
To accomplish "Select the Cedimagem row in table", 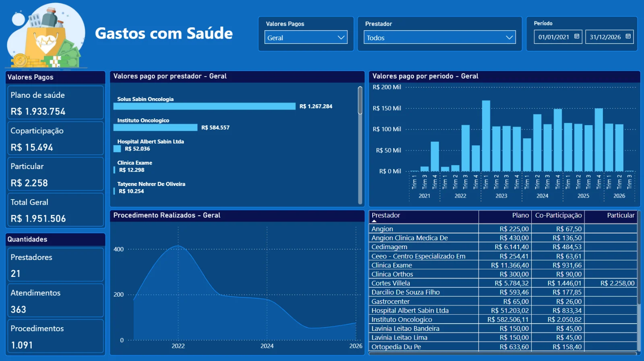I will pyautogui.click(x=503, y=247).
